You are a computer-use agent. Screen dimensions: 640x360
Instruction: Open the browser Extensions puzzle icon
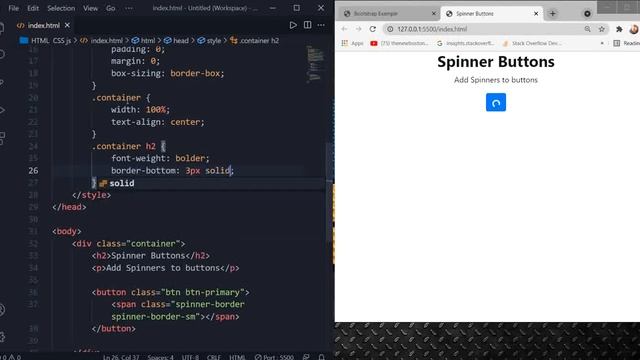click(x=619, y=29)
